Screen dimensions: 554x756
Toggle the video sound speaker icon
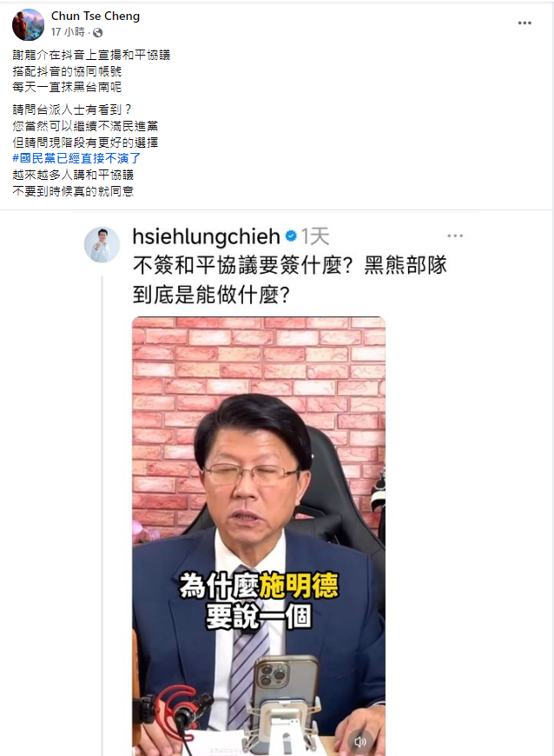[359, 741]
